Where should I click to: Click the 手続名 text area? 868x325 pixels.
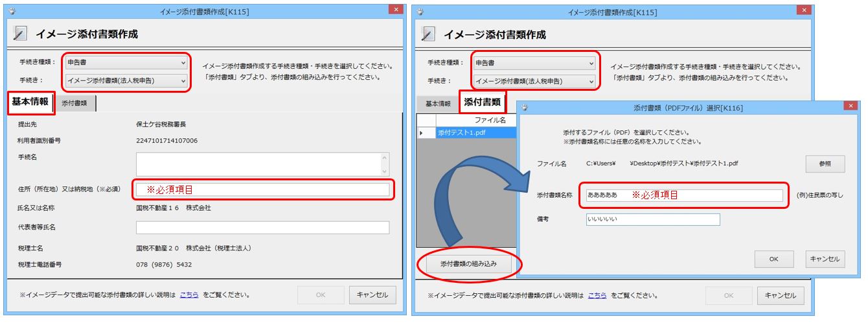tap(262, 164)
